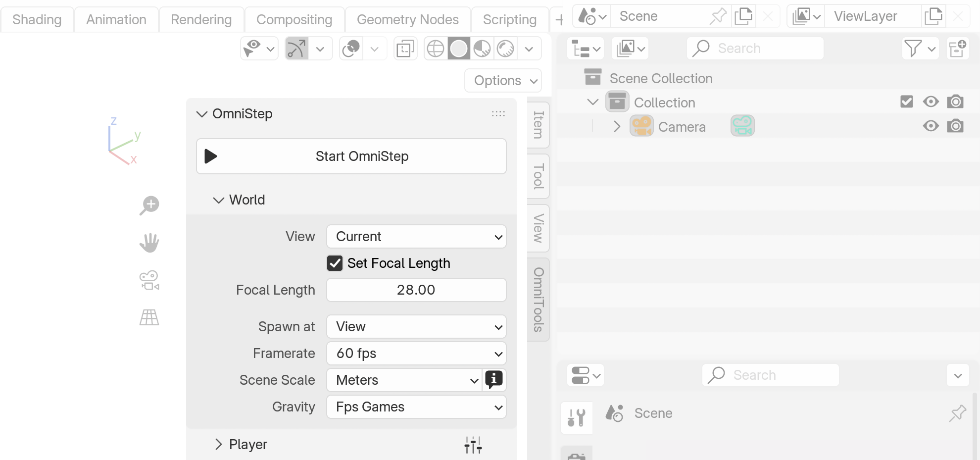This screenshot has height=460, width=980.
Task: Switch perspective/orthographic with the grid icon
Action: [149, 317]
